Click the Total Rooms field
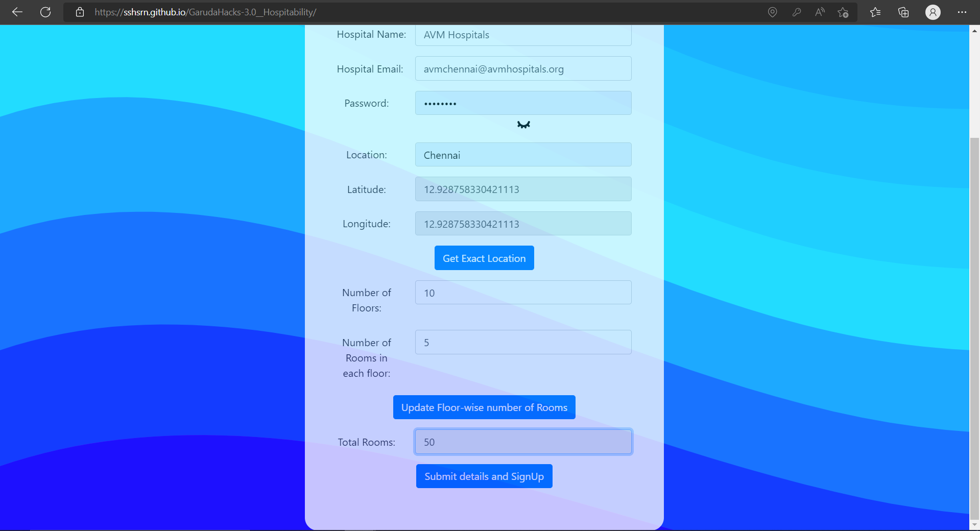The width and height of the screenshot is (980, 531). 523,442
